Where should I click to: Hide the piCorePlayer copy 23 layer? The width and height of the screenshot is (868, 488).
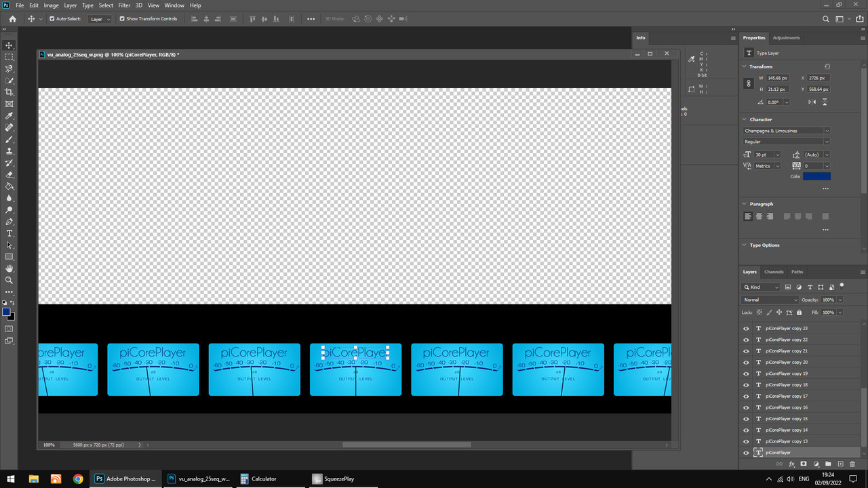(747, 328)
